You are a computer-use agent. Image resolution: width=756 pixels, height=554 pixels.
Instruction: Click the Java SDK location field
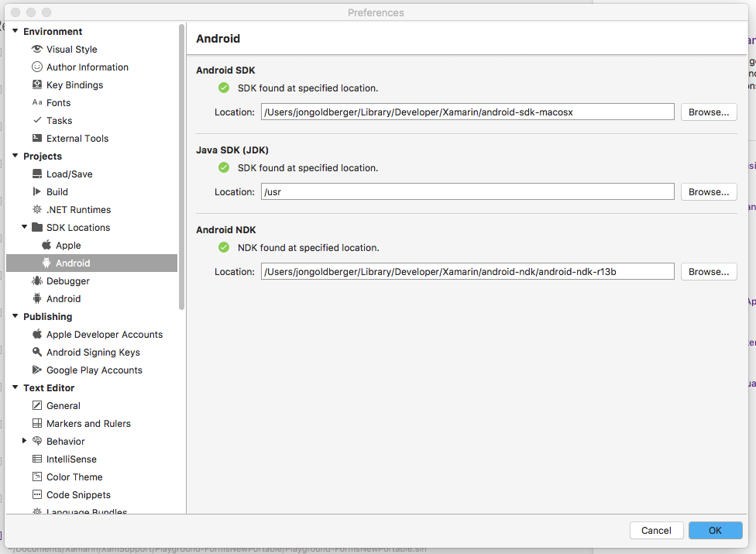(468, 192)
